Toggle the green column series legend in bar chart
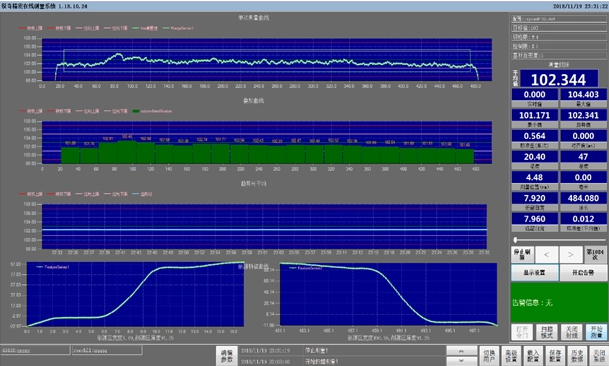Screen dimensions: 609x366 152,111
